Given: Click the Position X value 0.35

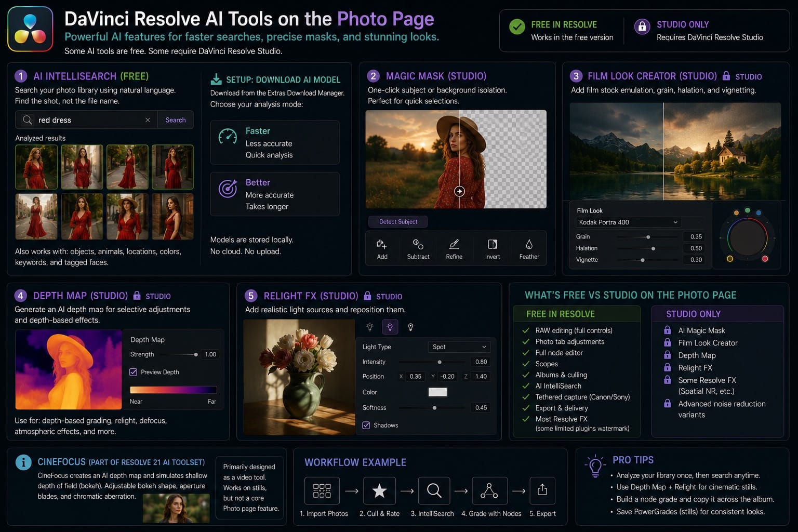Looking at the screenshot, I should 416,377.
